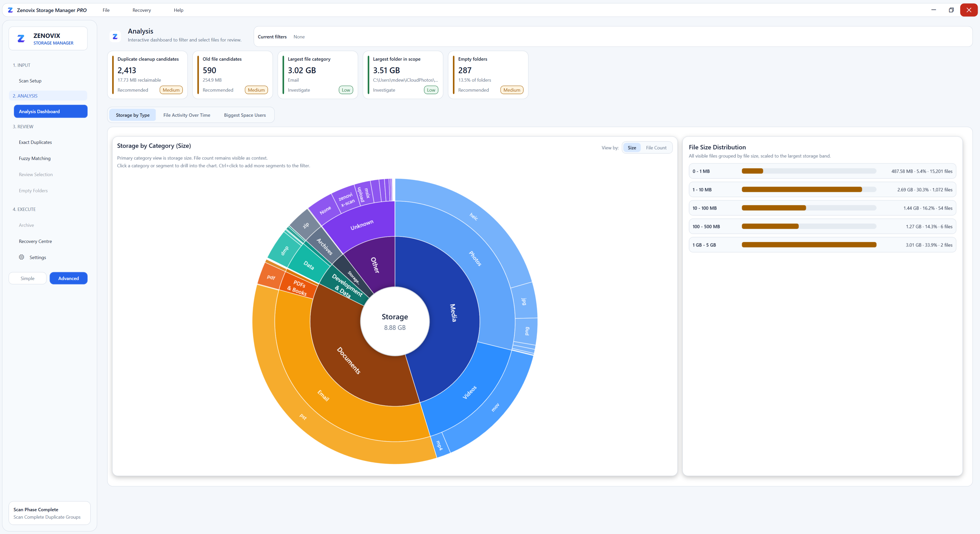Select the Photos ring segment
The image size is (980, 534).
click(x=475, y=259)
